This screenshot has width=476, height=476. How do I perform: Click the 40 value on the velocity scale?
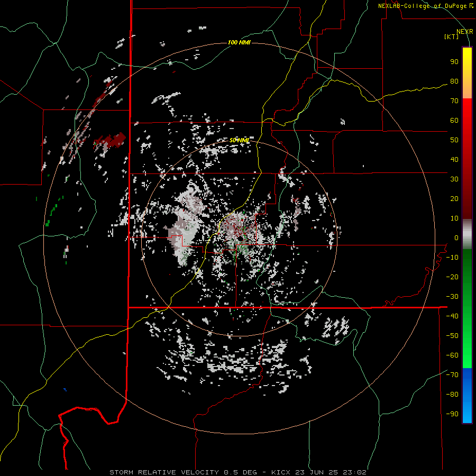coord(454,160)
